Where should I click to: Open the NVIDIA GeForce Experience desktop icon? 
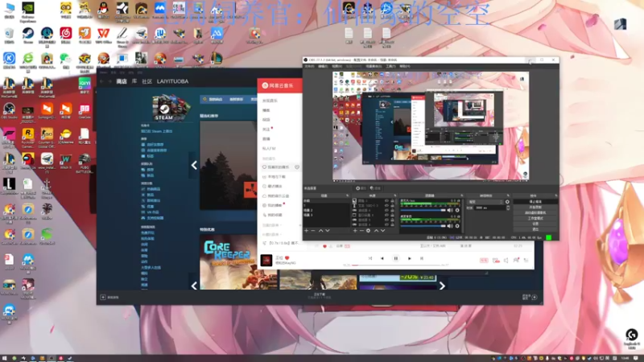[28, 11]
